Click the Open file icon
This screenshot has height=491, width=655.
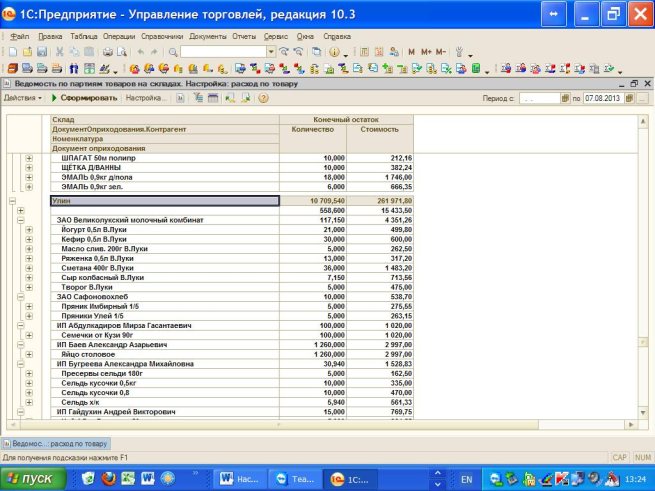point(28,52)
